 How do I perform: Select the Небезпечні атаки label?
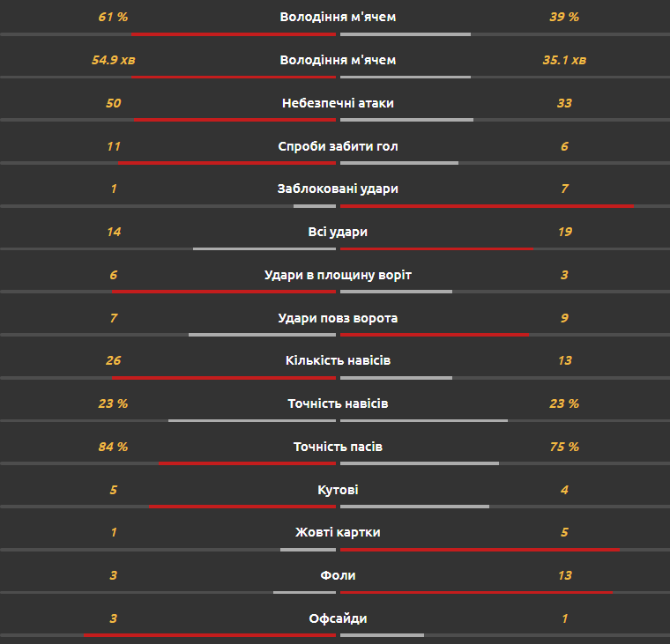[x=338, y=103]
